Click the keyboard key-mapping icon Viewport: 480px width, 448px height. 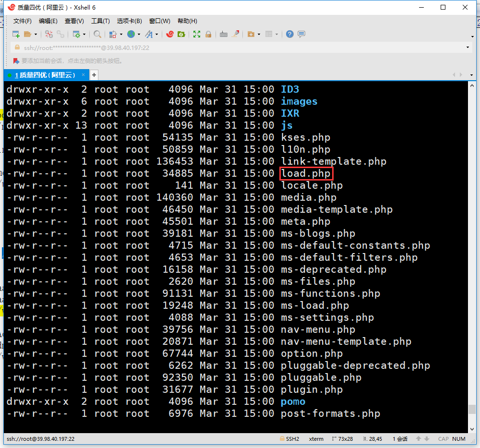click(x=223, y=34)
